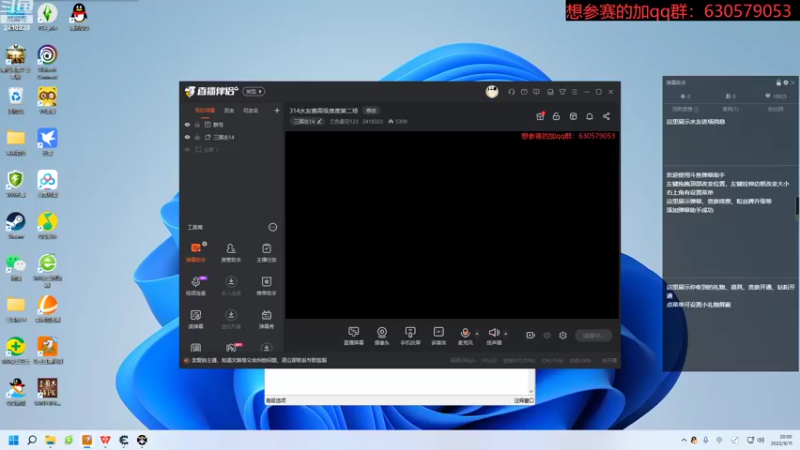The height and width of the screenshot is (450, 800).
Task: Open the mode switch pill next to the logo
Action: (254, 91)
